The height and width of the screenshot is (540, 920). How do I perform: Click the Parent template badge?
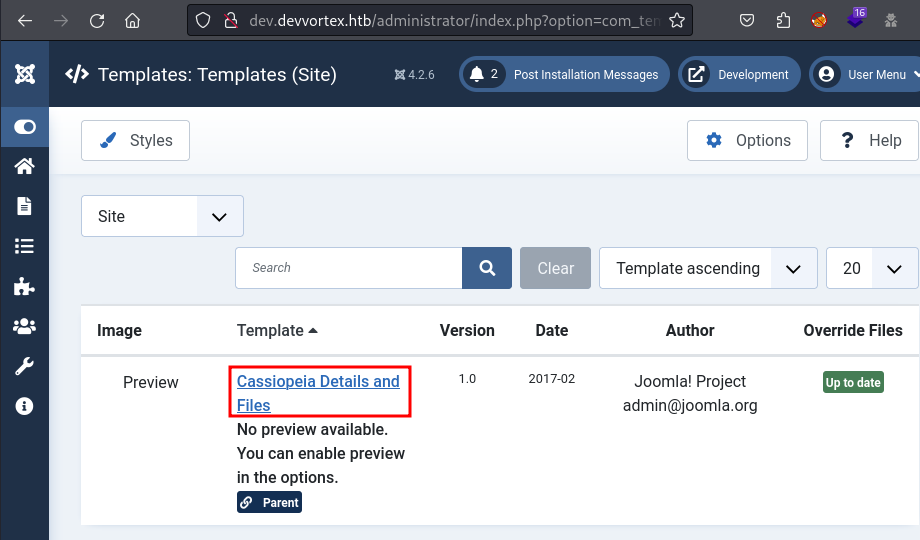[x=269, y=502]
